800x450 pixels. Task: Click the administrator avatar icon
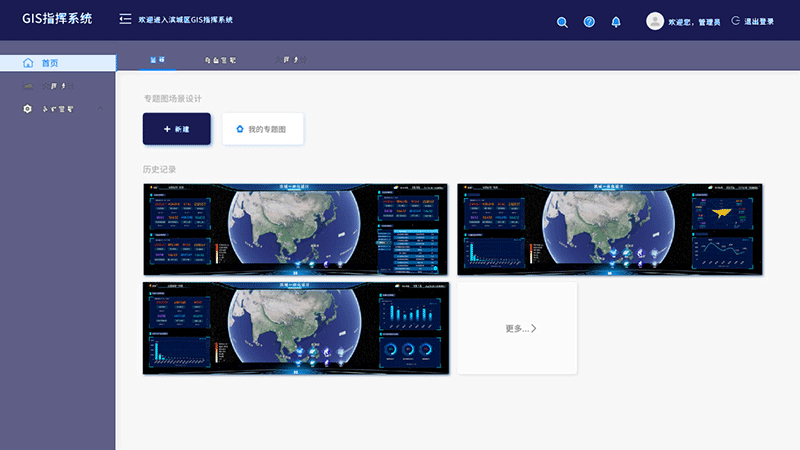[655, 21]
